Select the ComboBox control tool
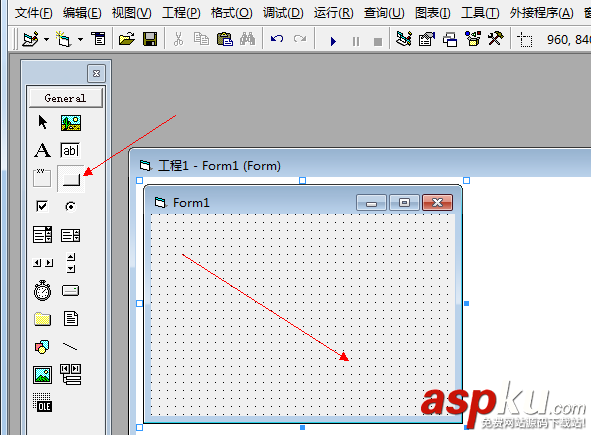 click(42, 234)
